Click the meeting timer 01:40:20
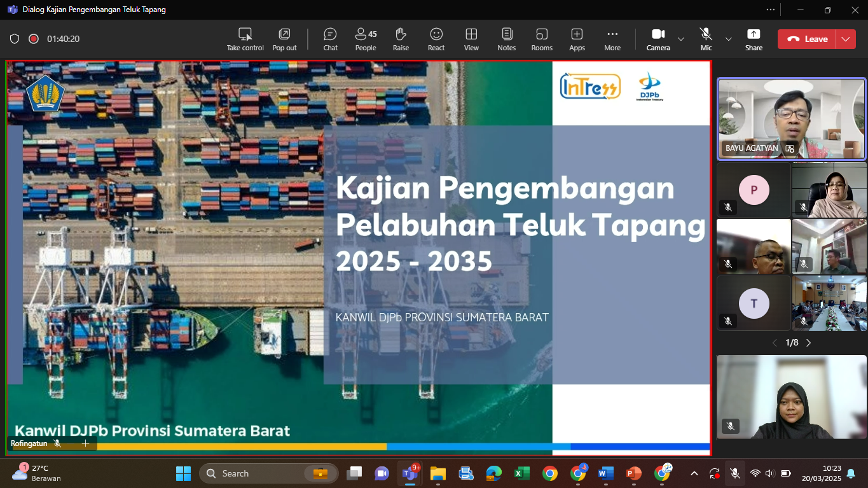Viewport: 868px width, 488px height. click(x=63, y=39)
